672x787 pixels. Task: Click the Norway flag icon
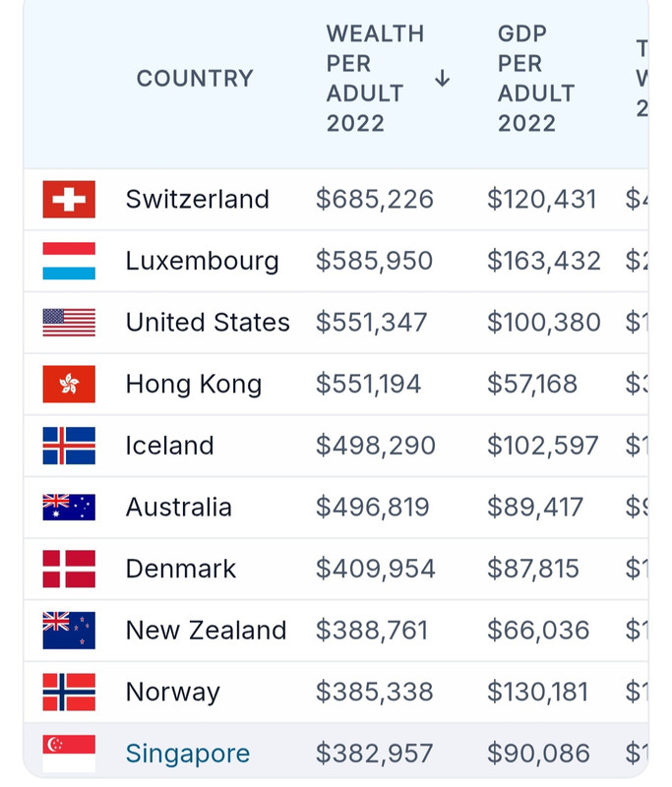point(69,693)
